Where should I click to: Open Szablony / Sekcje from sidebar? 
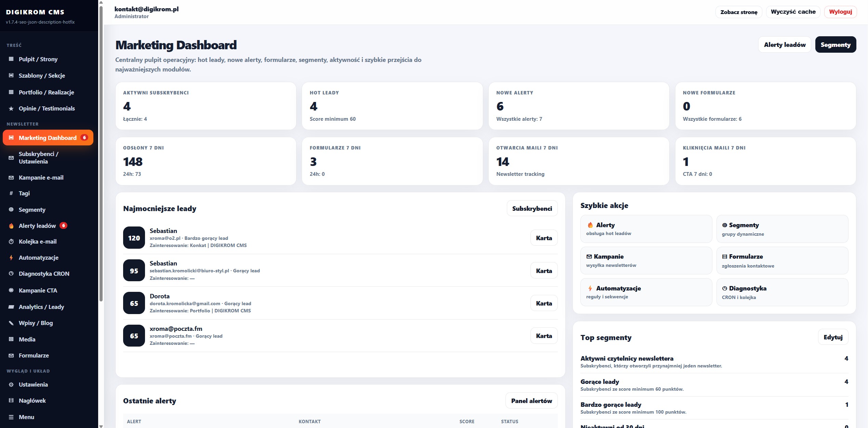[x=48, y=76]
